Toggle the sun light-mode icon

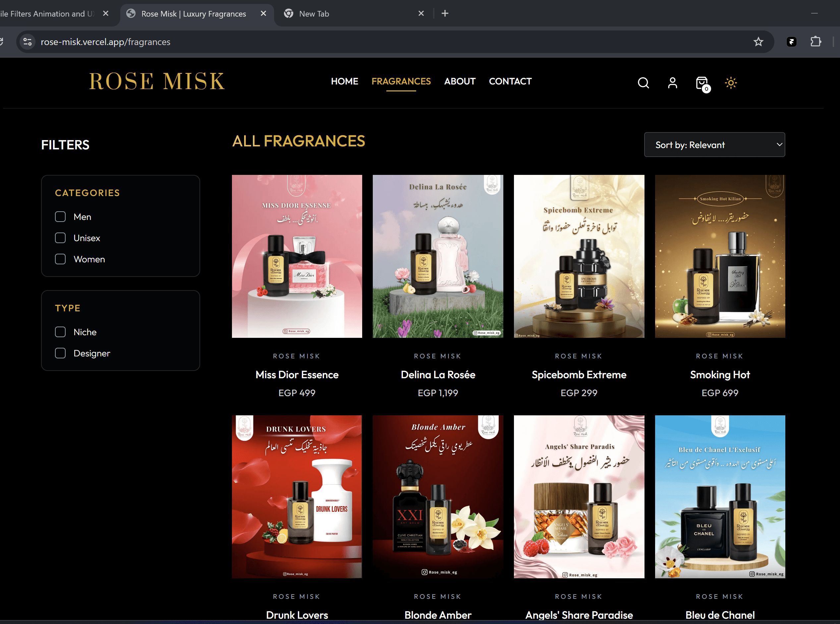(x=731, y=83)
